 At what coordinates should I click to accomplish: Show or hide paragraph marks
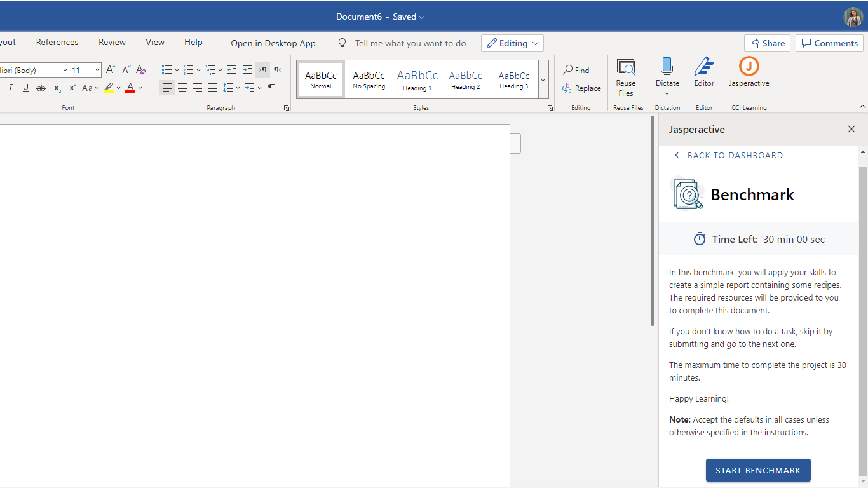[x=271, y=88]
